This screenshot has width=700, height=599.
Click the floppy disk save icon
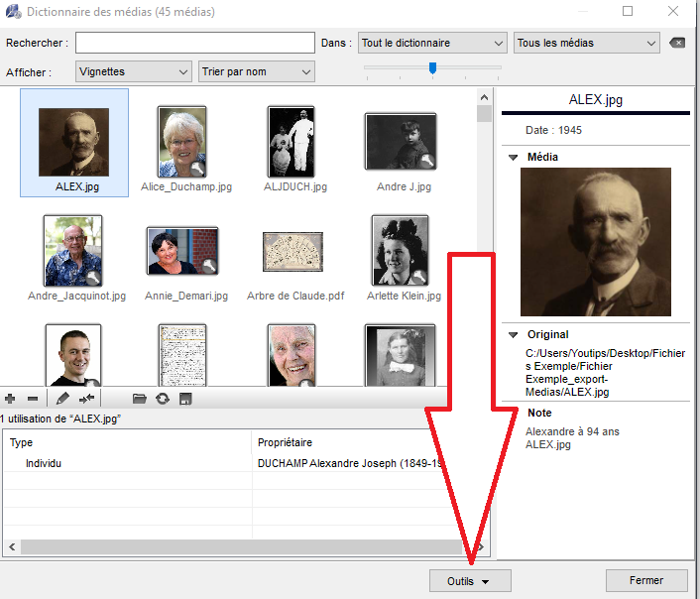click(x=185, y=399)
